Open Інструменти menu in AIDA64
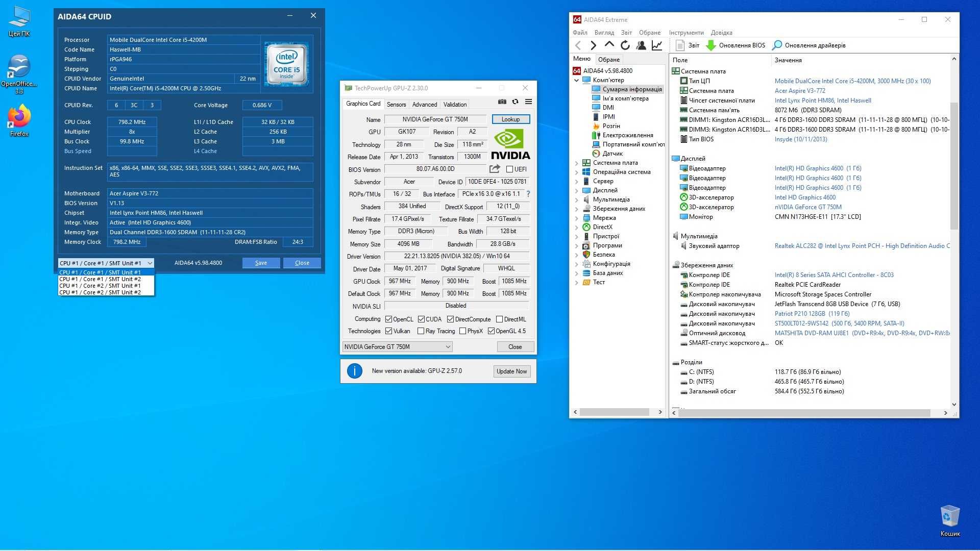The width and height of the screenshot is (980, 551). [686, 33]
